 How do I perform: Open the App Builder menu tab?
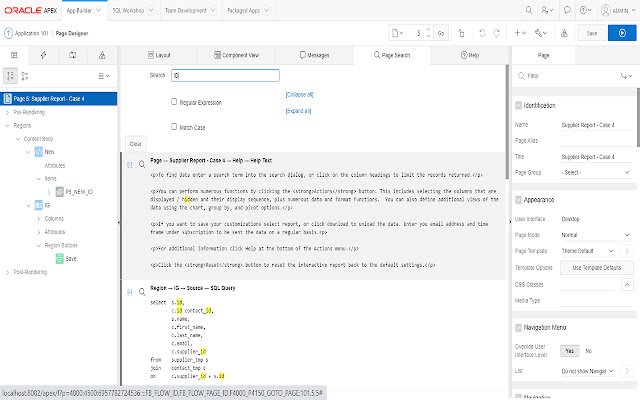coord(84,10)
